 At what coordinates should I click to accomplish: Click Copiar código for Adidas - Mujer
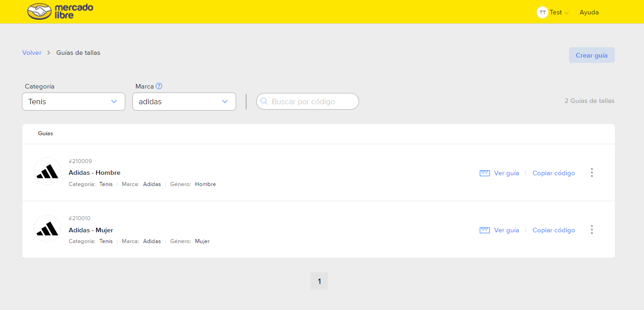pos(554,230)
